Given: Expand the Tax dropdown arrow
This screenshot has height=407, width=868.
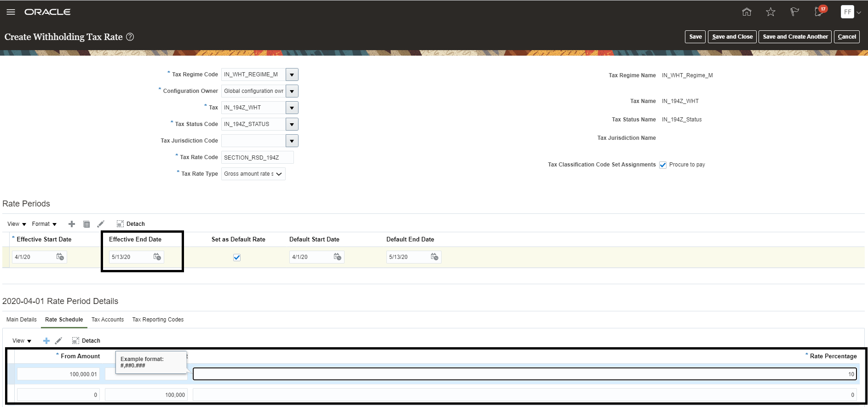Looking at the screenshot, I should (292, 108).
